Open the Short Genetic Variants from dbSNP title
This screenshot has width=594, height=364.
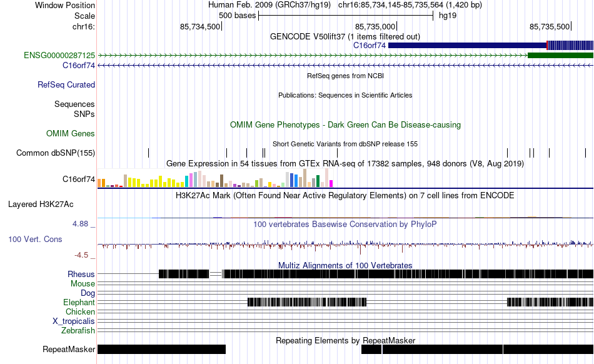click(345, 144)
